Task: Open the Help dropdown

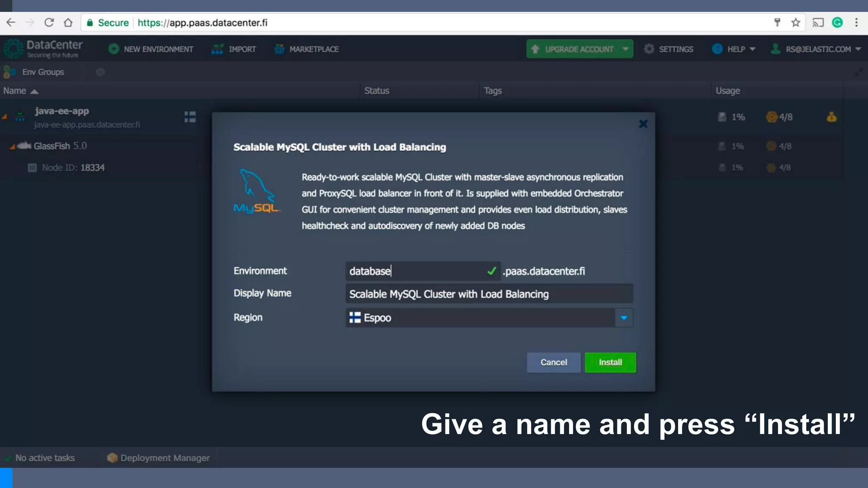Action: [734, 49]
